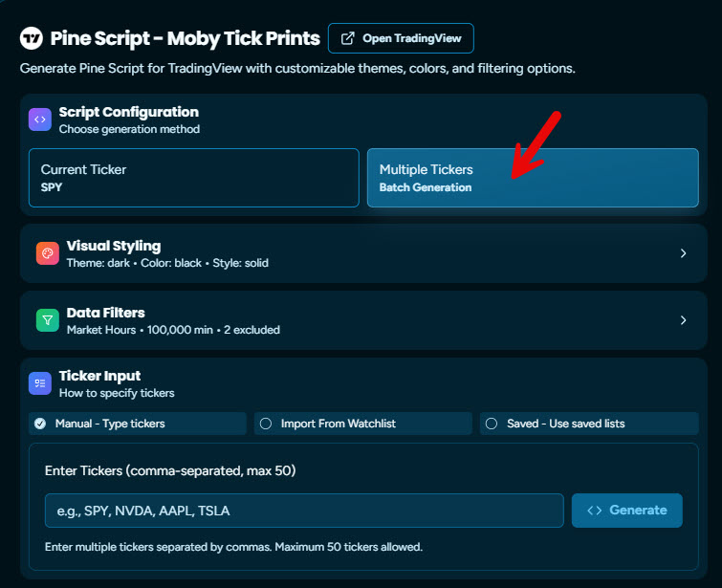Click the Data Filters funnel icon
The height and width of the screenshot is (588, 722).
click(x=48, y=320)
